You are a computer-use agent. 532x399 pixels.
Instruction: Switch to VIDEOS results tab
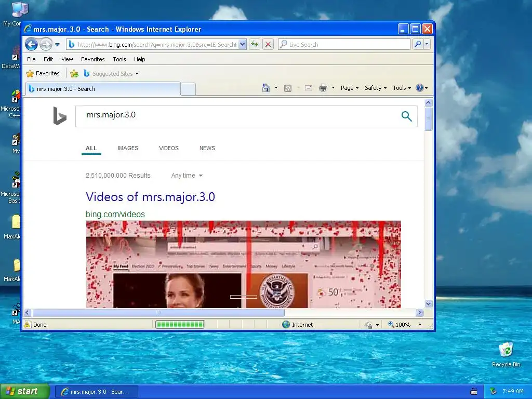(169, 148)
